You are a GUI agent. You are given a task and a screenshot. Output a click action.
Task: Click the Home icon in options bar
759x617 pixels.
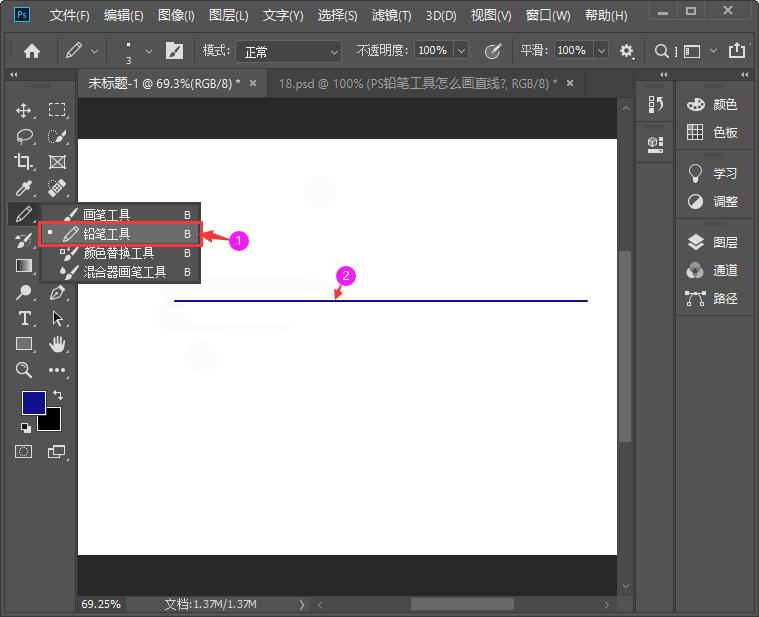(32, 51)
